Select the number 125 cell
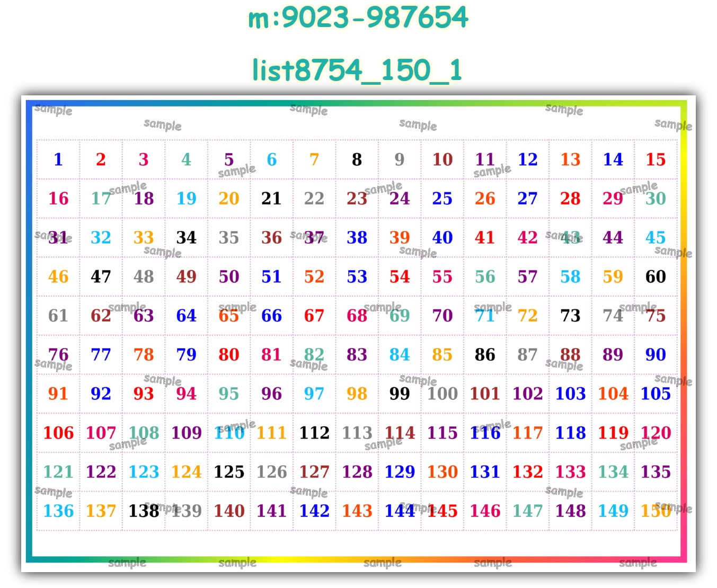Image resolution: width=717 pixels, height=588 pixels. coord(229,471)
